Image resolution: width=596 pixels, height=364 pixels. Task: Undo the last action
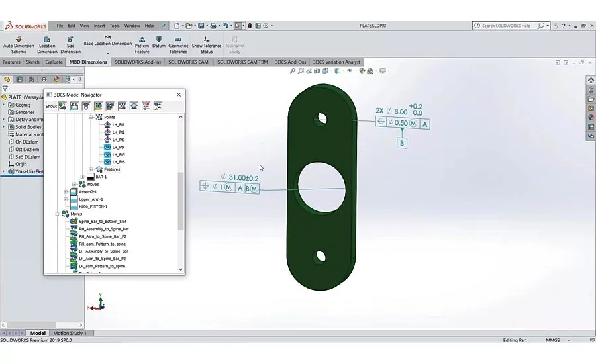click(225, 26)
